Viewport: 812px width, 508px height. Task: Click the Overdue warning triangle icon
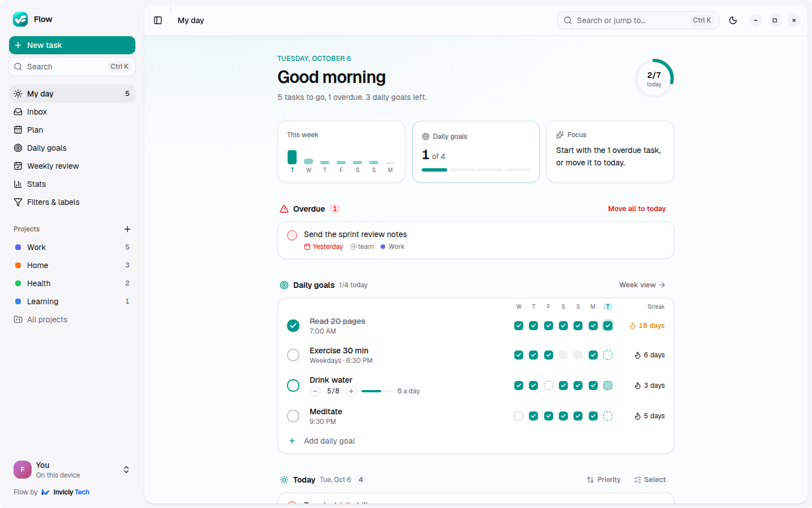click(x=284, y=209)
